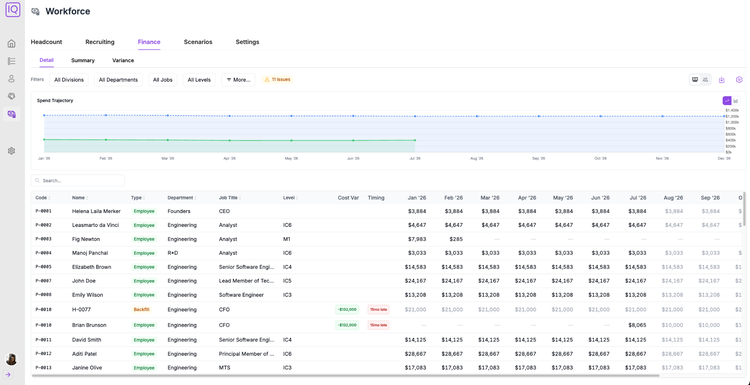Click the purple download export icon
Viewport: 750px width, 385px height.
coord(722,80)
